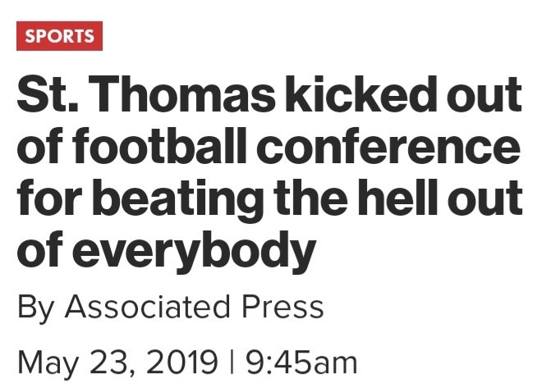Click the word "By" in the byline
This screenshot has height=392, width=560.
34,308
